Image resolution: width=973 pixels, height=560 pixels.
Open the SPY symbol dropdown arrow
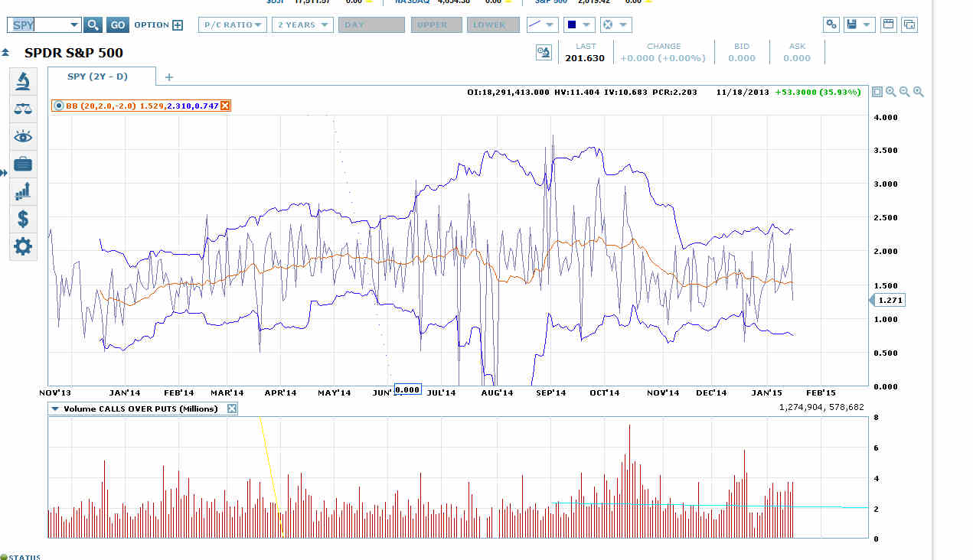click(74, 25)
